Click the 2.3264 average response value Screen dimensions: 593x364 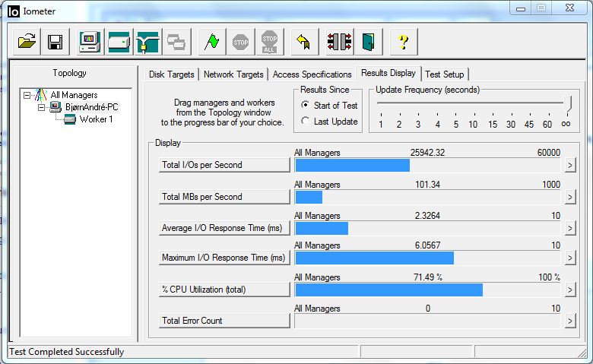[x=428, y=216]
